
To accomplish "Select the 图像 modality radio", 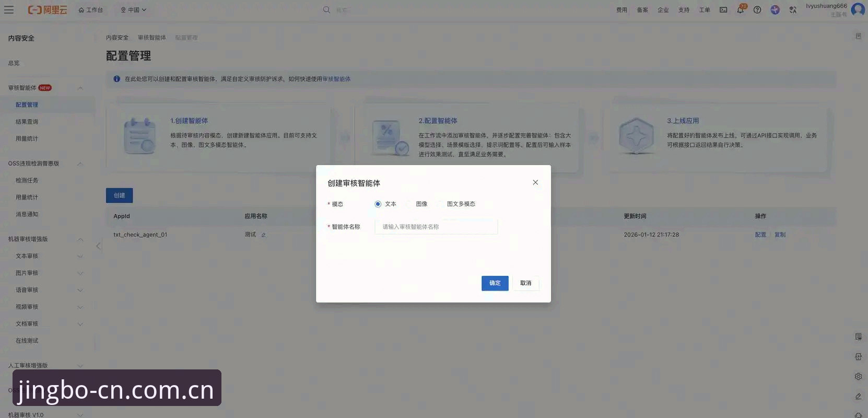I will pyautogui.click(x=409, y=204).
